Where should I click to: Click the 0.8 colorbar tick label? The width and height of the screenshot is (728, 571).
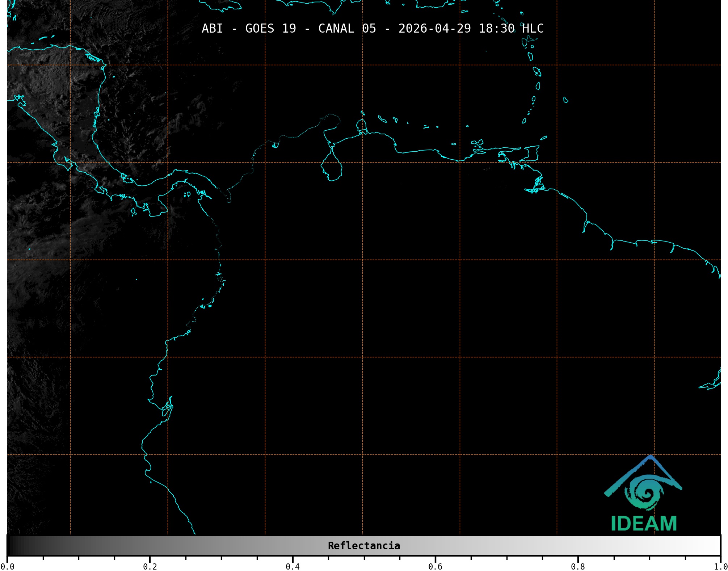click(578, 567)
